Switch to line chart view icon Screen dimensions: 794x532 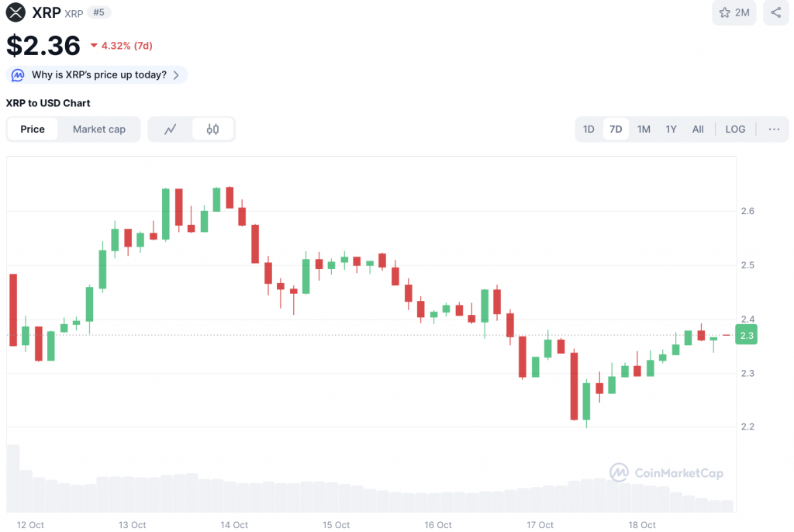point(171,130)
